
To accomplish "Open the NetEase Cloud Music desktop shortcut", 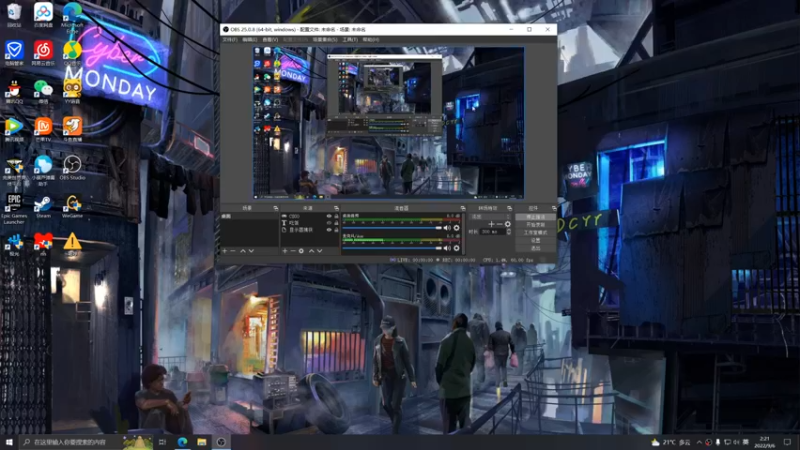I will pos(43,54).
